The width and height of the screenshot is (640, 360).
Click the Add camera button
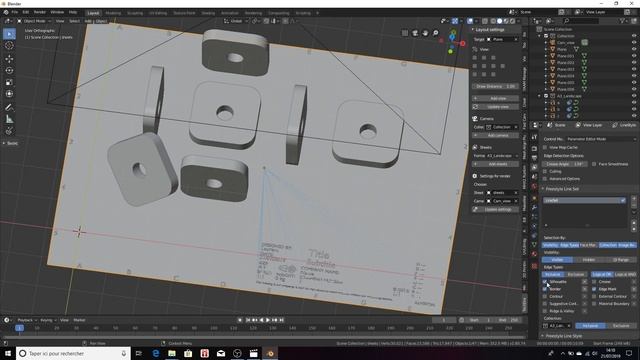[x=496, y=135]
